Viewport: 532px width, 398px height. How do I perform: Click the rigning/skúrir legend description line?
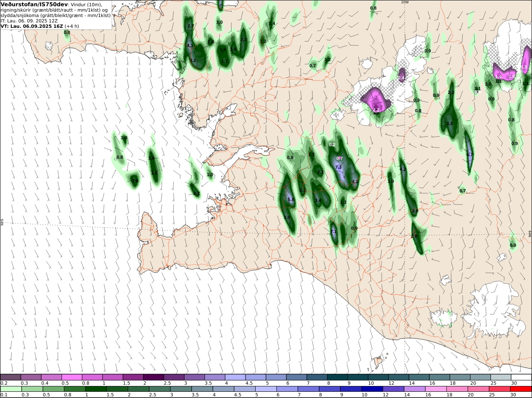[x=54, y=10]
